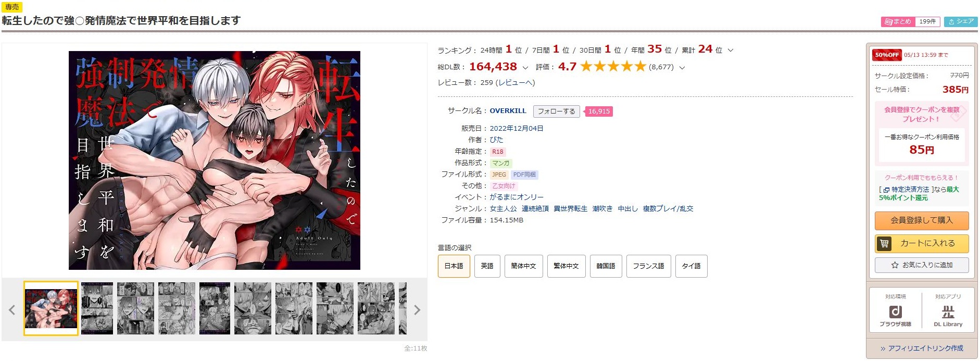Open the 異世界転生 genre tag
This screenshot has height=361, width=980.
coord(570,209)
